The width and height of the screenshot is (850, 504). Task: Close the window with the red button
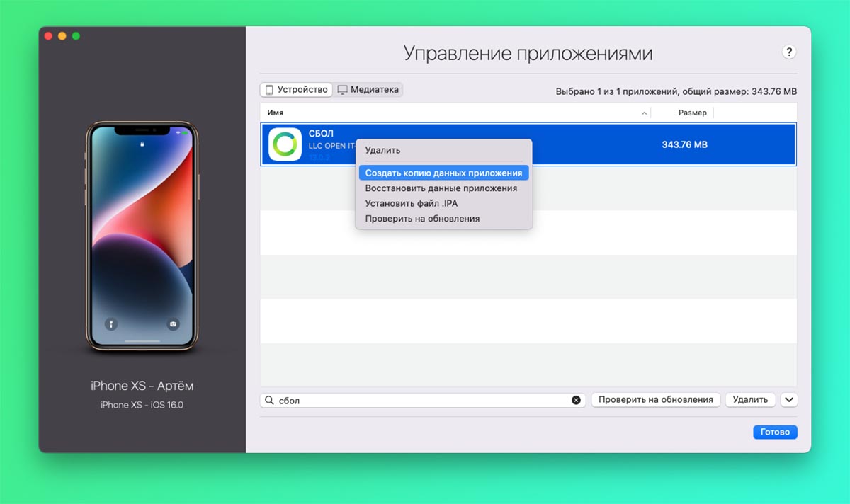coord(49,36)
